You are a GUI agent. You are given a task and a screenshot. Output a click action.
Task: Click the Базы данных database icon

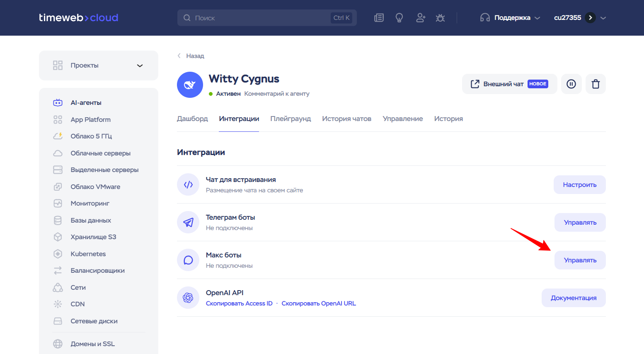coord(58,220)
